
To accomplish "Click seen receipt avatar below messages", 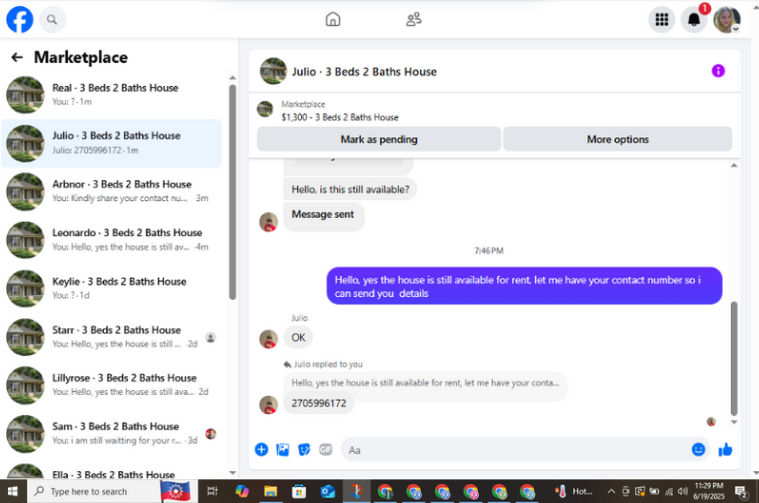I will 711,422.
